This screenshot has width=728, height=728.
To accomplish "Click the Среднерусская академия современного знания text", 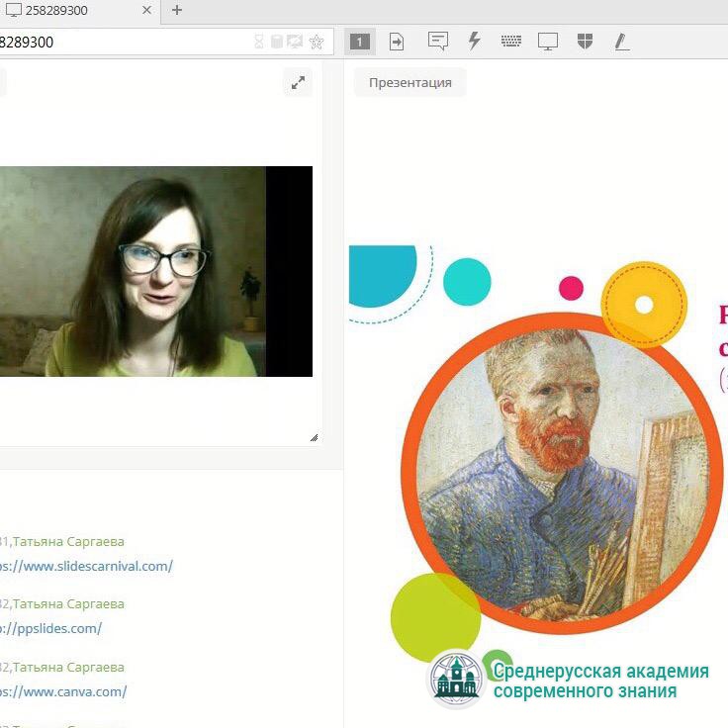I will tap(600, 682).
